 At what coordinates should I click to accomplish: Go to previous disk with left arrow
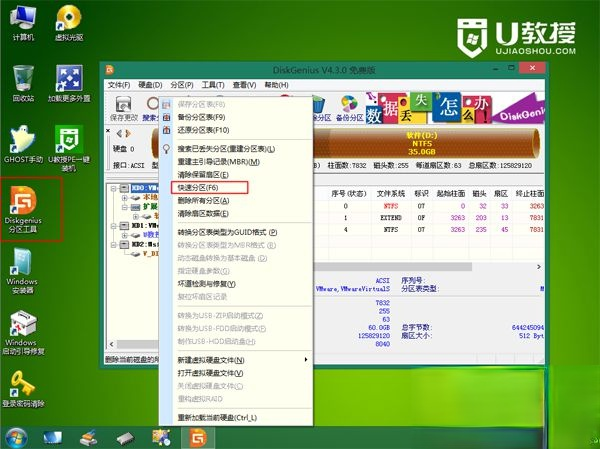119,134
